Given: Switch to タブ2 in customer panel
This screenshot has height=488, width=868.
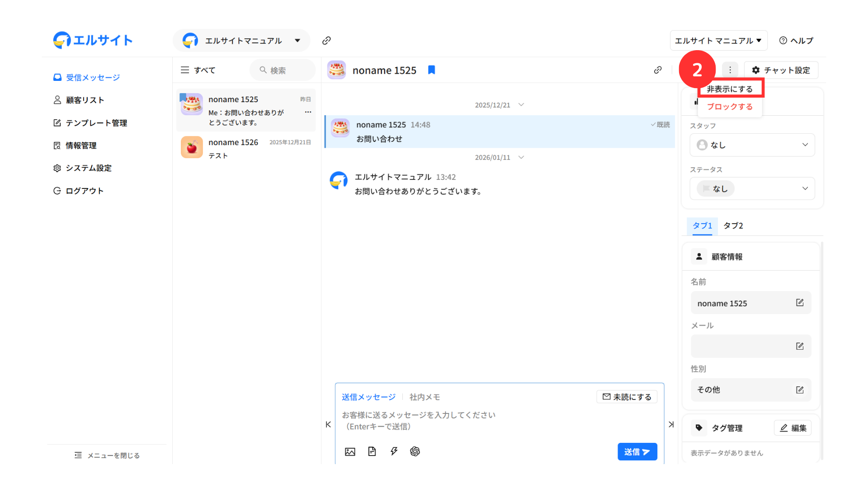Looking at the screenshot, I should 733,225.
